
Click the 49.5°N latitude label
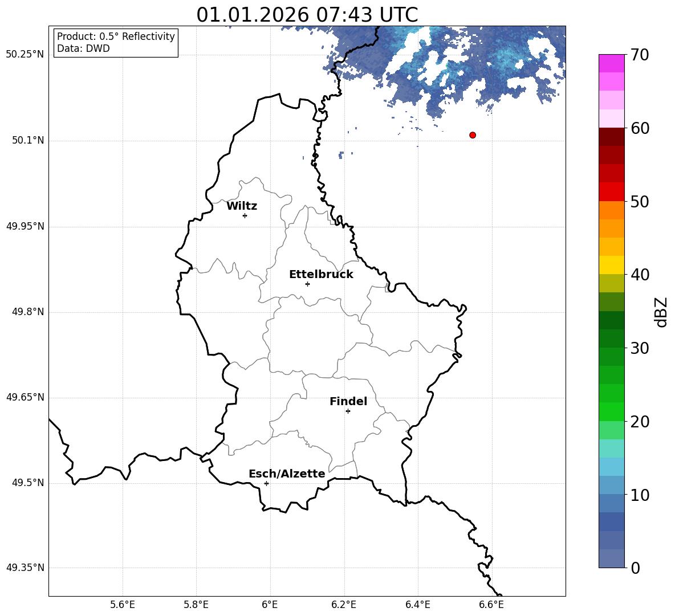coord(28,483)
